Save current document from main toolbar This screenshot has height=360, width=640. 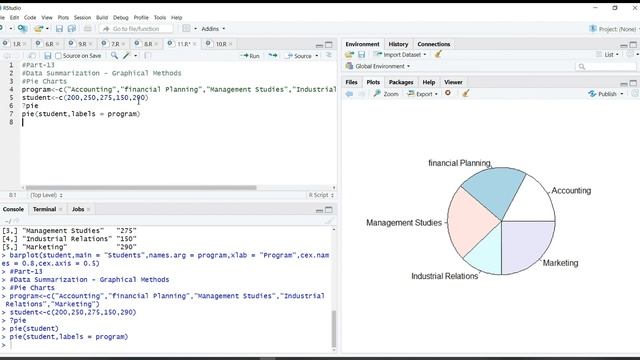click(59, 29)
